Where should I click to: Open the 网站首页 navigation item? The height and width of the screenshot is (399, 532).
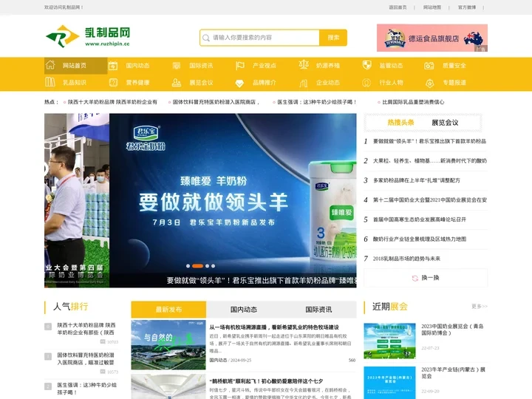[75, 66]
